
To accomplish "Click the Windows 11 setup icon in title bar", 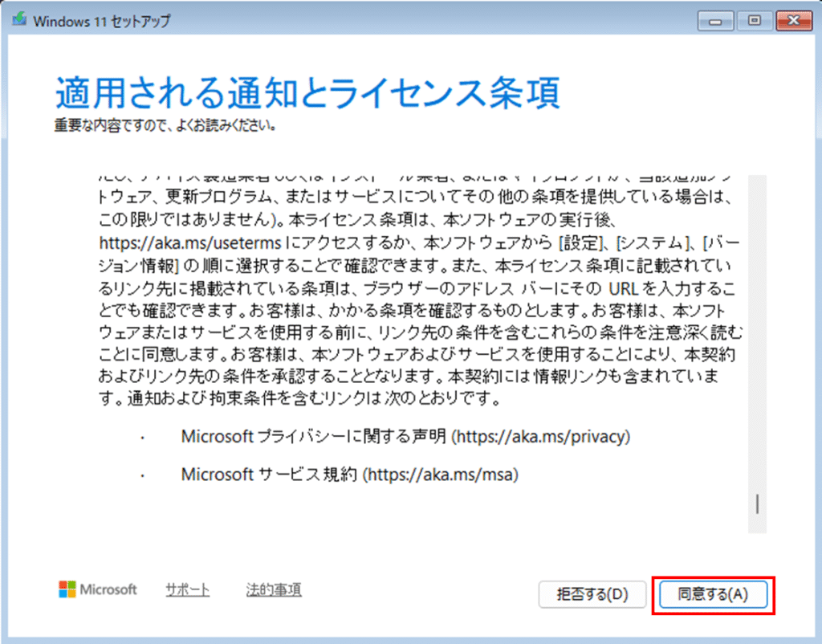I will (x=19, y=21).
